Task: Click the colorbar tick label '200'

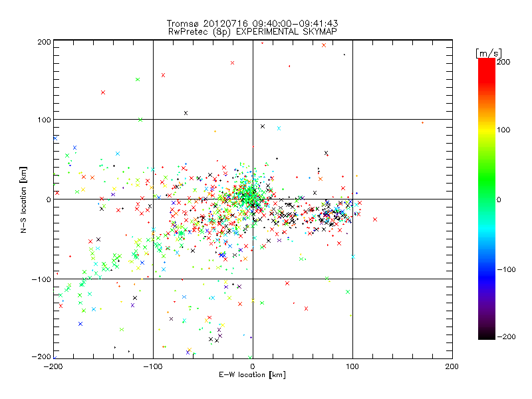Action: pos(503,61)
